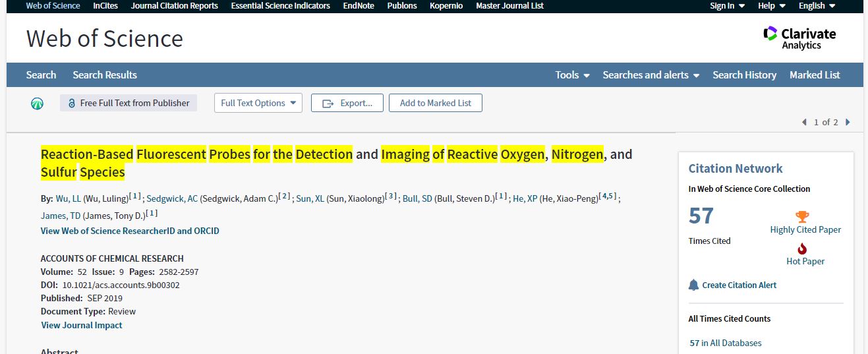Click Free Full Text from Publisher
This screenshot has height=354, width=868.
tap(129, 103)
